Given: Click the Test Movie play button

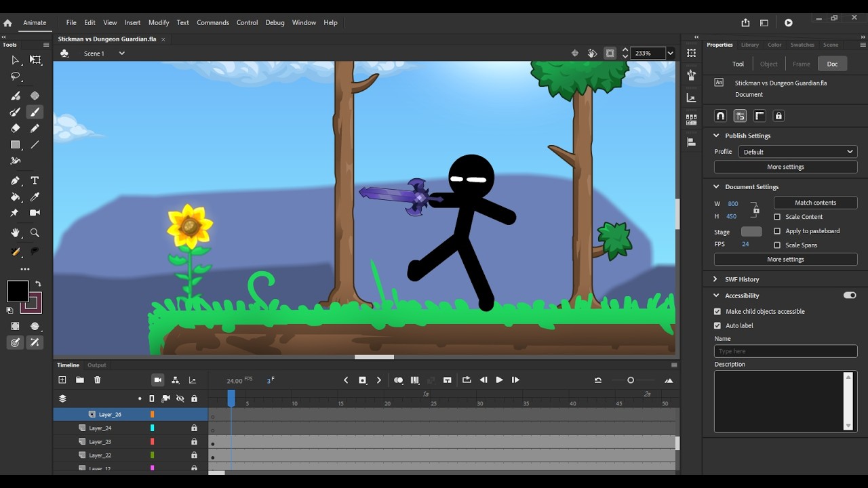Looking at the screenshot, I should pos(788,22).
